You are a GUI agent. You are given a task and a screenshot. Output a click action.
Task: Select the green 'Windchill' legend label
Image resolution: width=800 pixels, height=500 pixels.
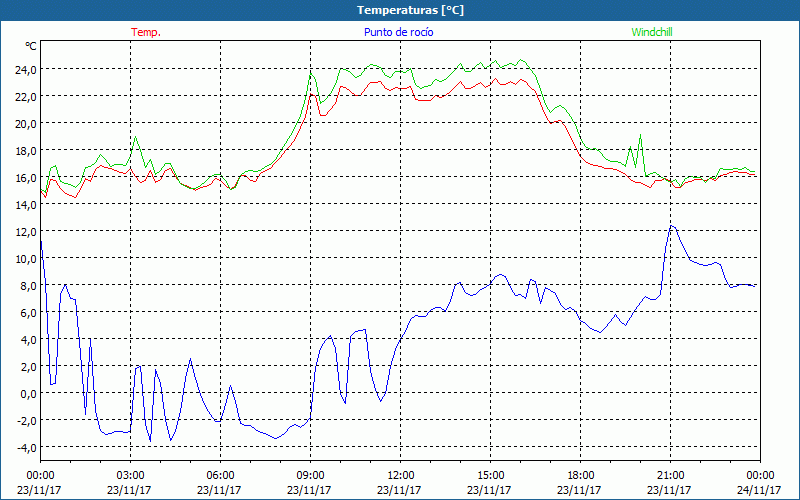click(652, 32)
